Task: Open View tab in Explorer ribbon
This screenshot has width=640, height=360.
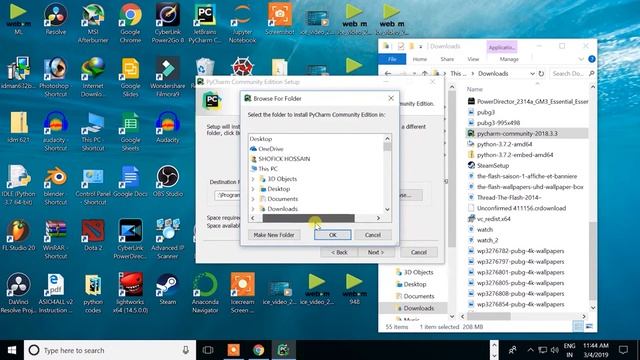Action: click(x=473, y=59)
